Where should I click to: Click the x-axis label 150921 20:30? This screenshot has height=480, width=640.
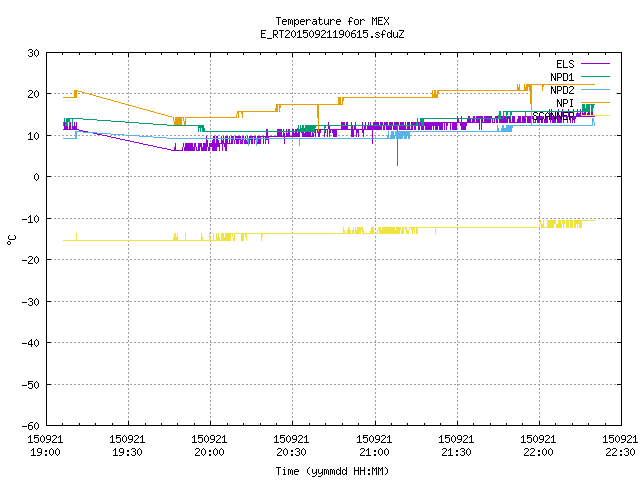click(291, 446)
